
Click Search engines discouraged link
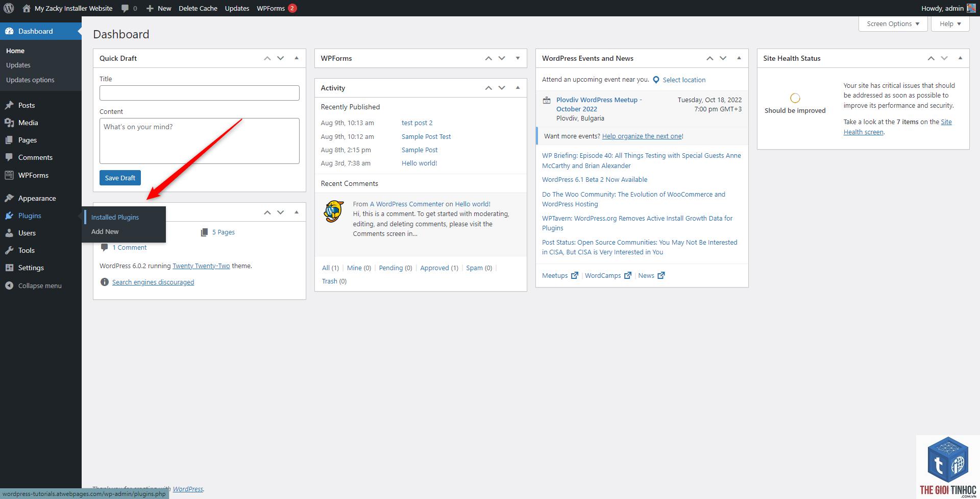pos(153,282)
